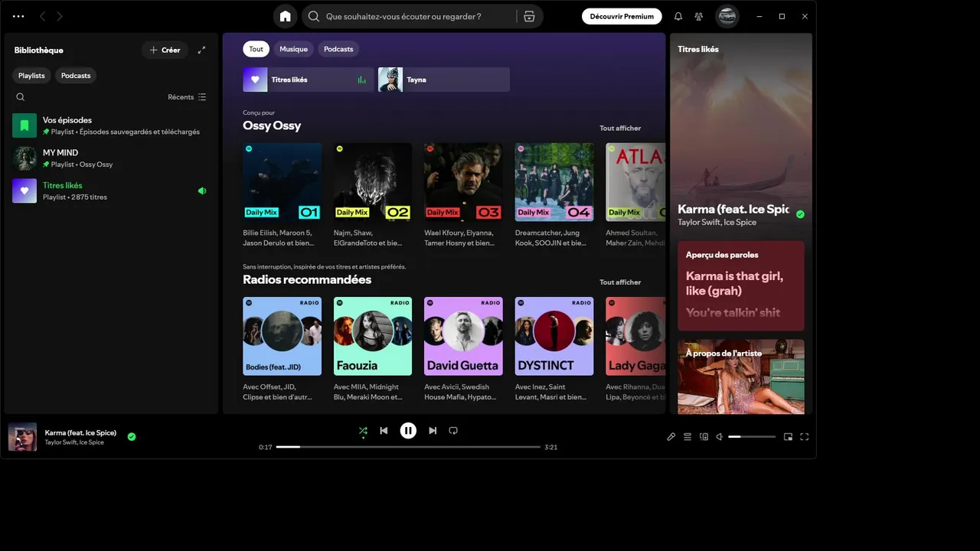Open the notifications bell
Screen dimensions: 980x551
pos(678,16)
